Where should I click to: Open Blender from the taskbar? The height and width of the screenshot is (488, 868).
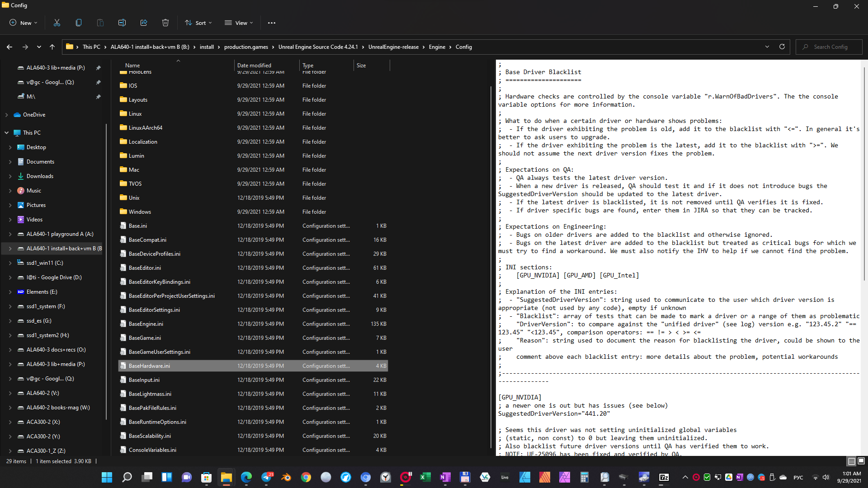[286, 477]
